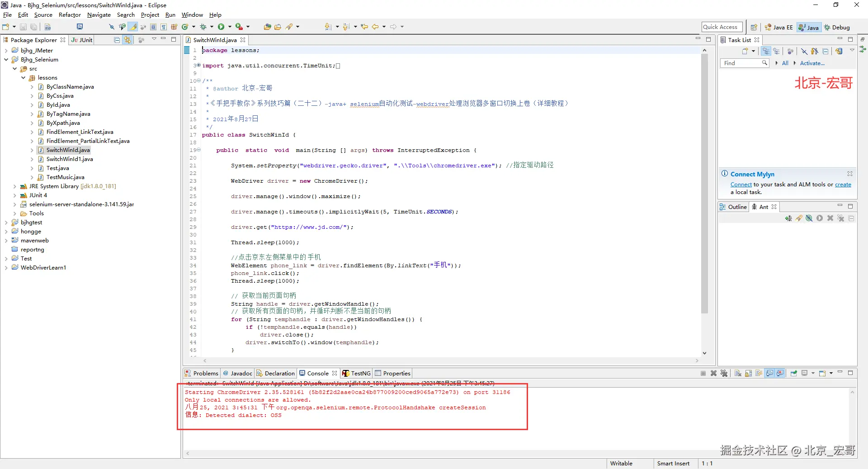868x469 pixels.
Task: Click the Next Annotation arrow icon
Action: tap(328, 27)
